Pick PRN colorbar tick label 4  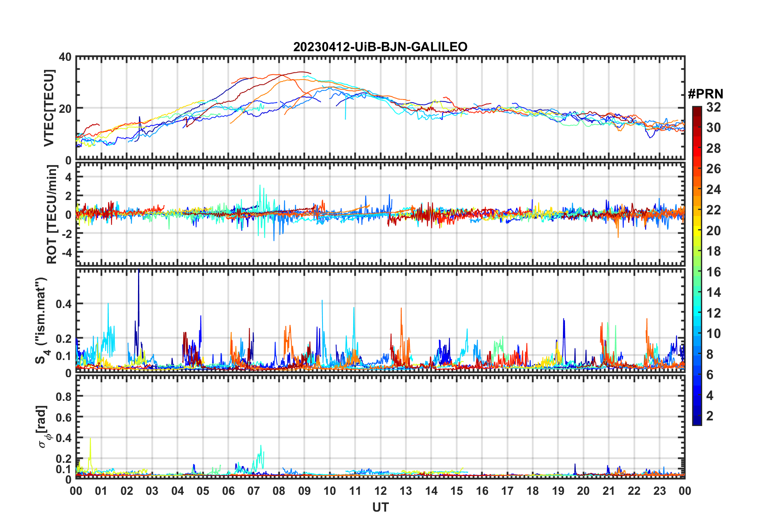710,396
